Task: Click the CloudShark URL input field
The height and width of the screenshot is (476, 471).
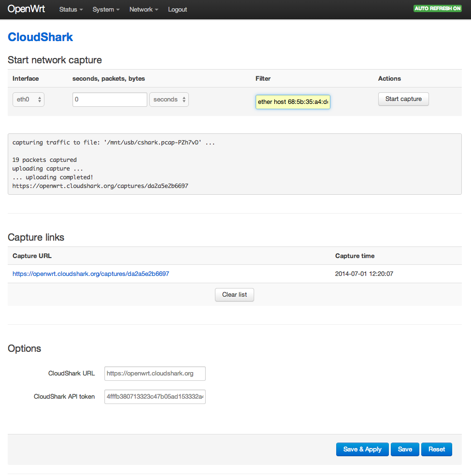Action: [155, 374]
